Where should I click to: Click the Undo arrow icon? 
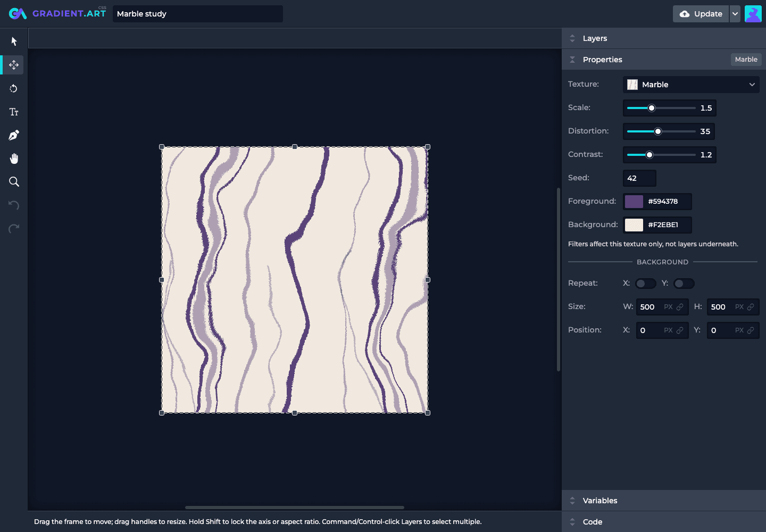pyautogui.click(x=14, y=205)
